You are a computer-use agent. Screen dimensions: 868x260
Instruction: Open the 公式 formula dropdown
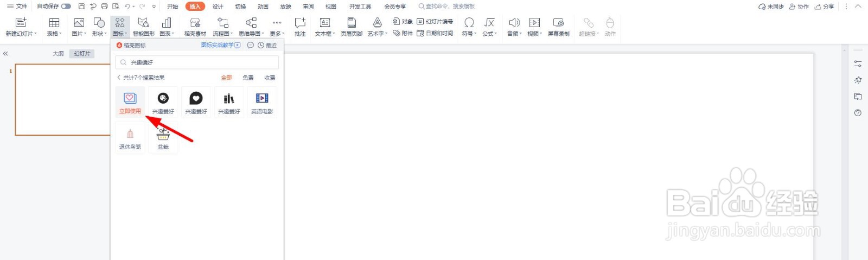coord(489,26)
